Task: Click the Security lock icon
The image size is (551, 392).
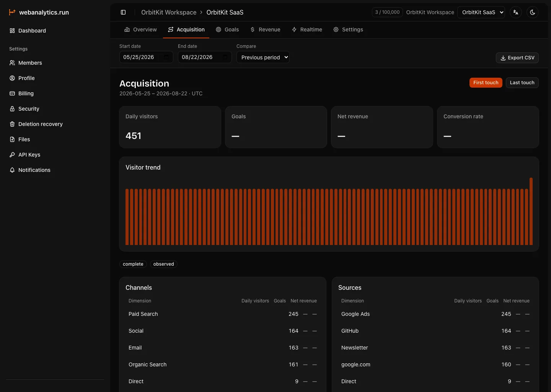Action: point(12,109)
